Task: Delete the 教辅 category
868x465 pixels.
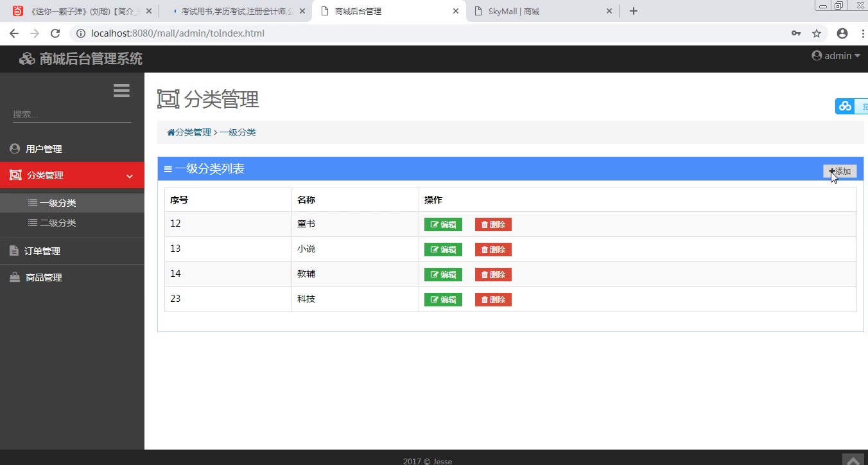Action: point(493,275)
